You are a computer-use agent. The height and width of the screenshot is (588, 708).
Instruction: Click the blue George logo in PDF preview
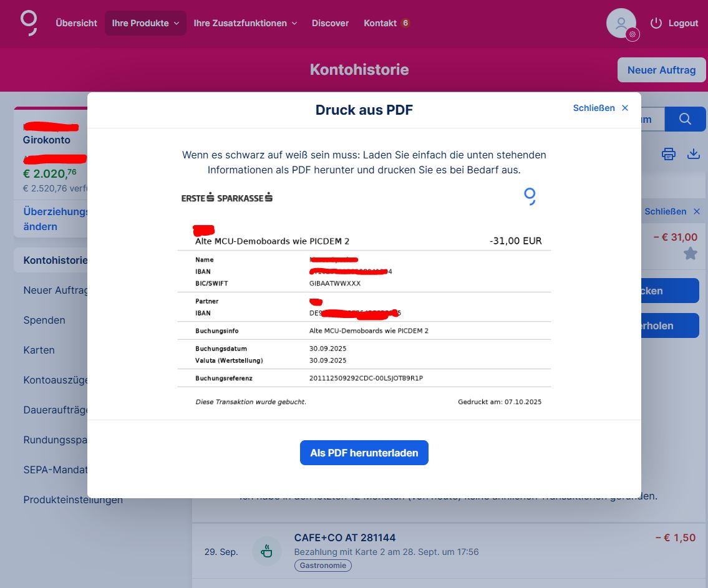click(x=530, y=196)
